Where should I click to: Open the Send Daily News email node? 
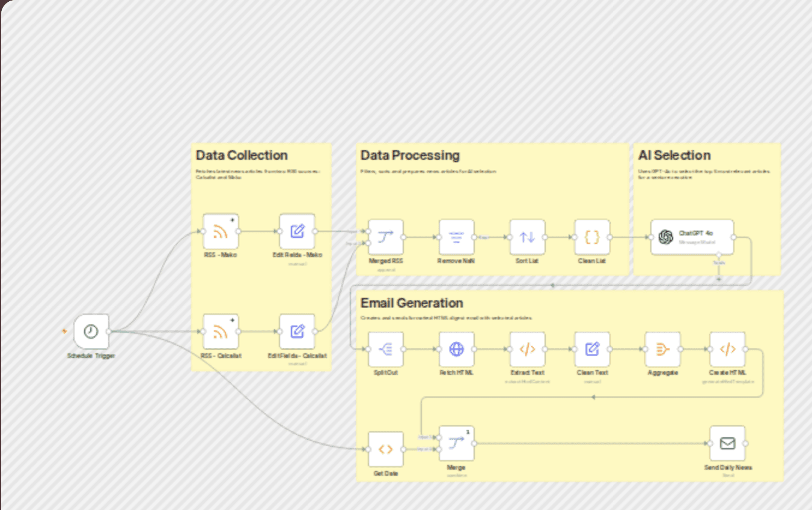coord(727,443)
